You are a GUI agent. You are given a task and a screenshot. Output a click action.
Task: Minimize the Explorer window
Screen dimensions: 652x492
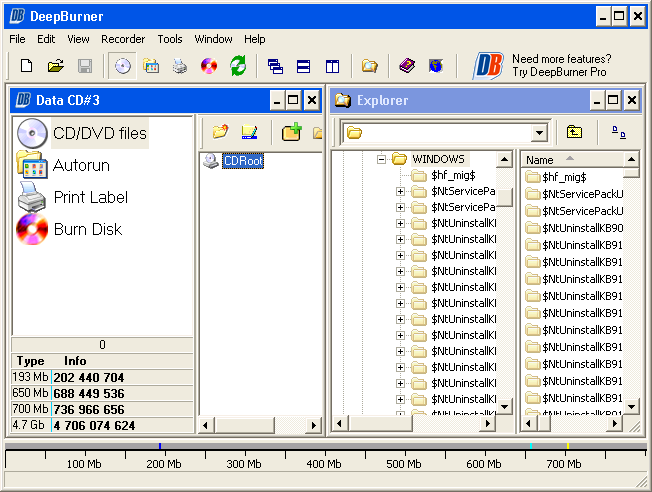pos(597,100)
